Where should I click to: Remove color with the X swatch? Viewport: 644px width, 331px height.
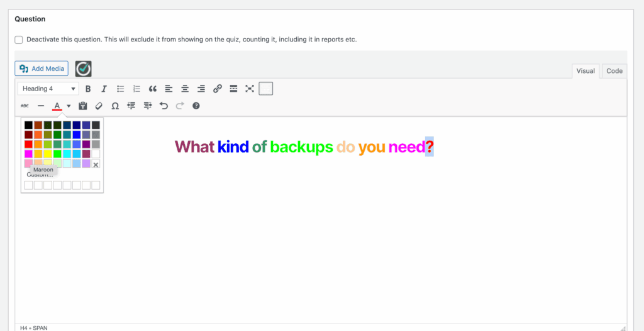pyautogui.click(x=96, y=164)
